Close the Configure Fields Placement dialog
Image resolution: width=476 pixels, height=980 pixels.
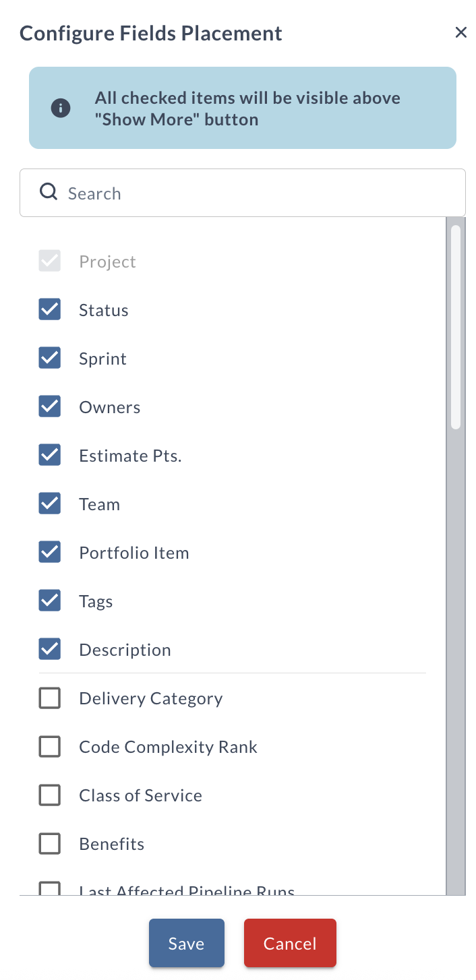pos(461,32)
